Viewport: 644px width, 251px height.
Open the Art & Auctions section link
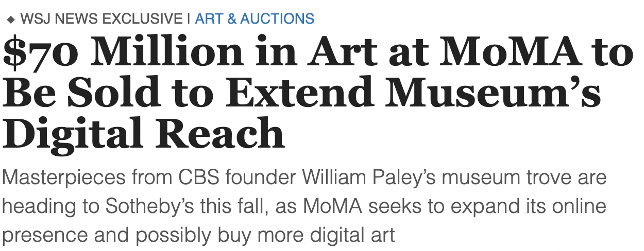(255, 19)
